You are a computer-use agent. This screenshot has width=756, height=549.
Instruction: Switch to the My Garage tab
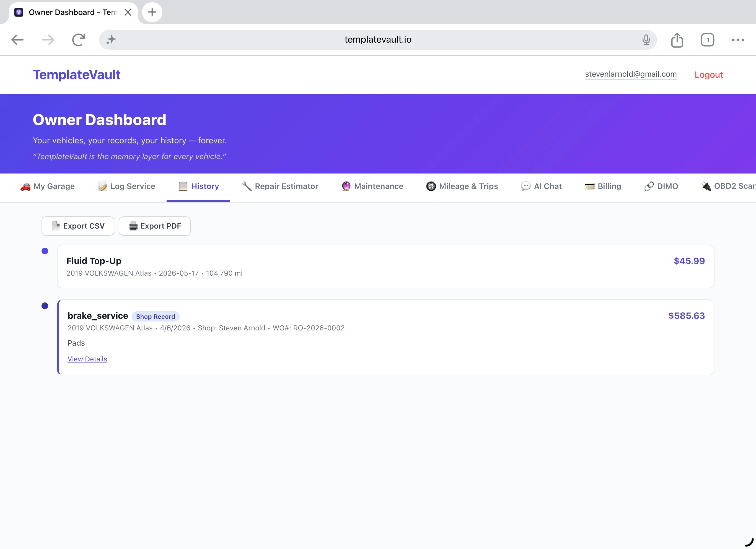47,186
